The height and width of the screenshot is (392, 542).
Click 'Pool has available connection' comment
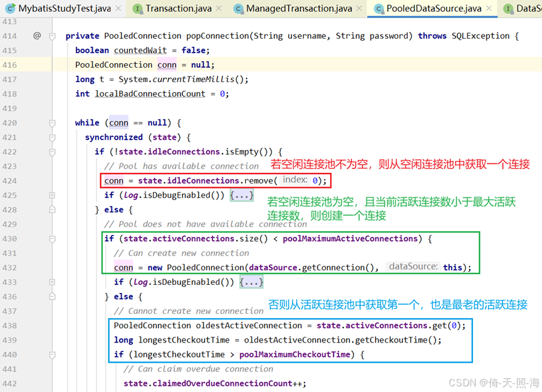181,167
